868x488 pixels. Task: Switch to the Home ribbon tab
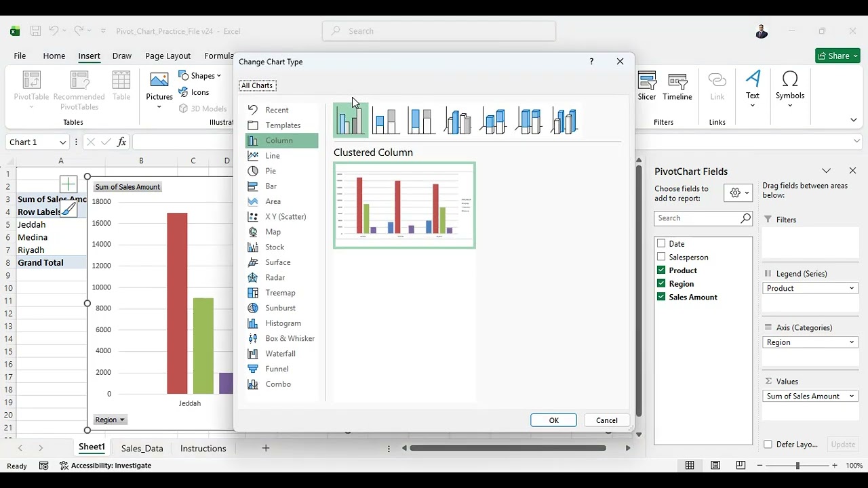pyautogui.click(x=54, y=56)
